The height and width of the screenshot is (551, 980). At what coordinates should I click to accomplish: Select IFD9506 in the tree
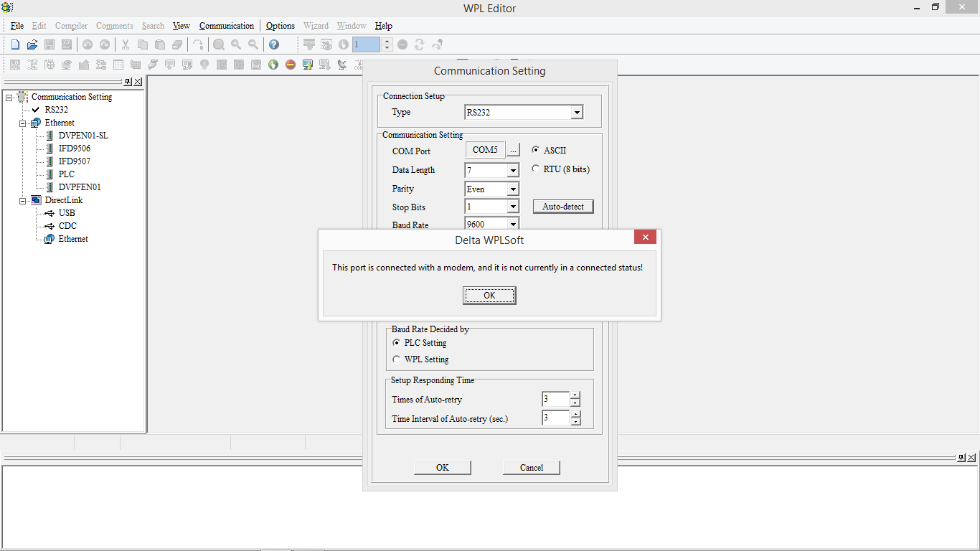point(75,149)
